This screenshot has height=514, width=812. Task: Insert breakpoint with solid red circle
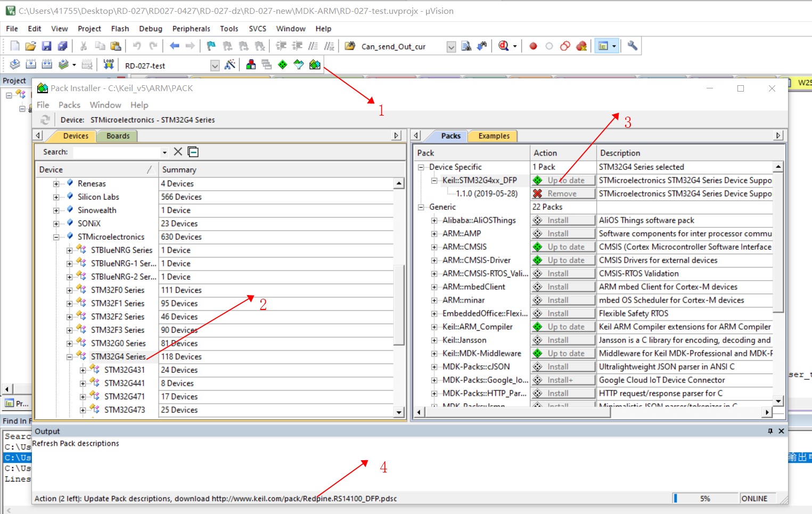533,46
